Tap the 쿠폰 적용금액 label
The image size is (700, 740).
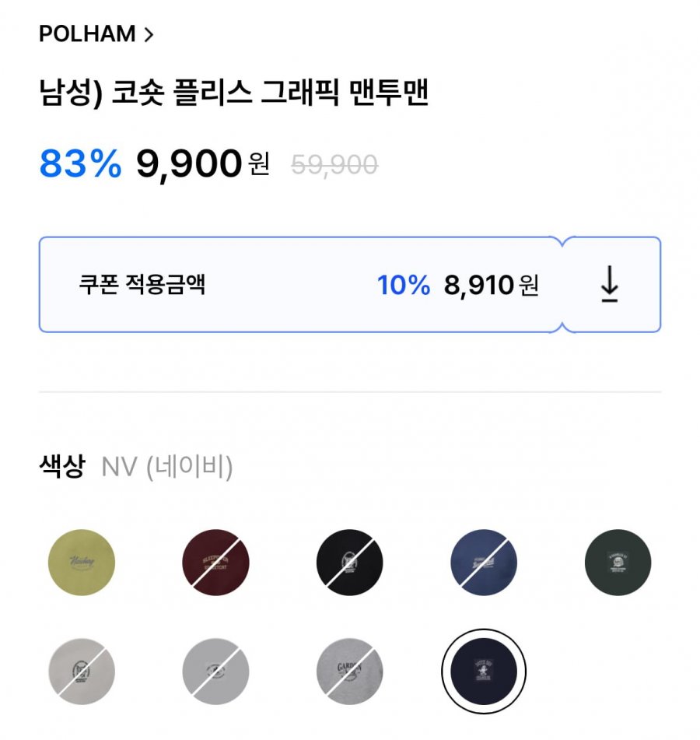click(x=142, y=285)
